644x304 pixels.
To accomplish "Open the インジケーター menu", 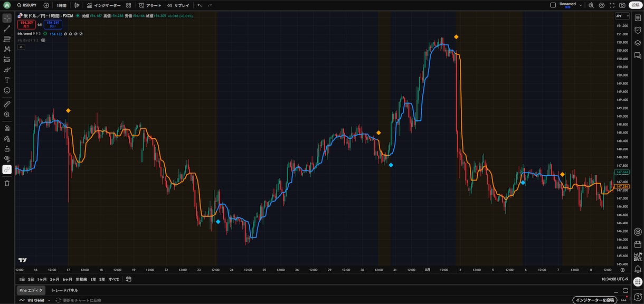I will click(x=104, y=5).
